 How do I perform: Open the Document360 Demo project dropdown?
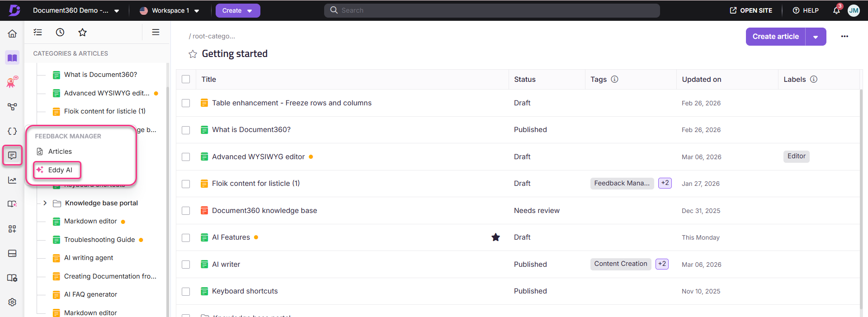click(76, 10)
